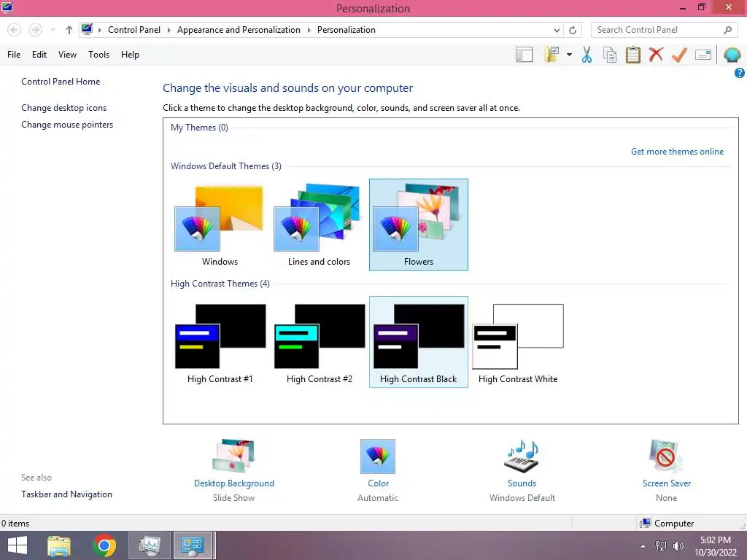Click the navigation pane layout toolbar icon
This screenshot has width=747, height=560.
pos(524,55)
